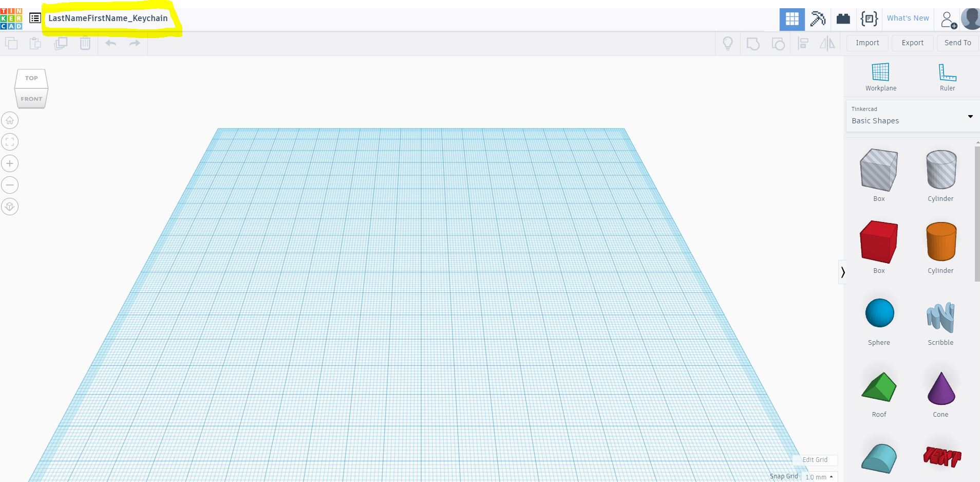Click the Fit all in view icon
The width and height of the screenshot is (980, 482).
pos(10,142)
